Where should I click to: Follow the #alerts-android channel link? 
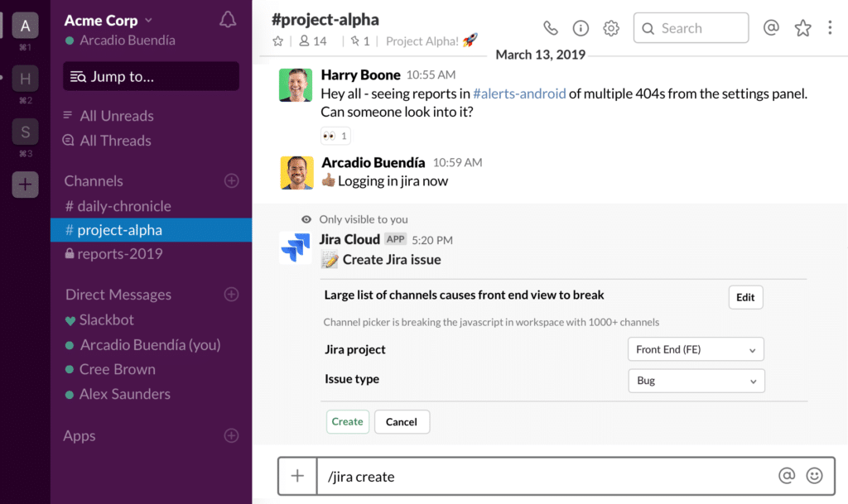coord(519,93)
